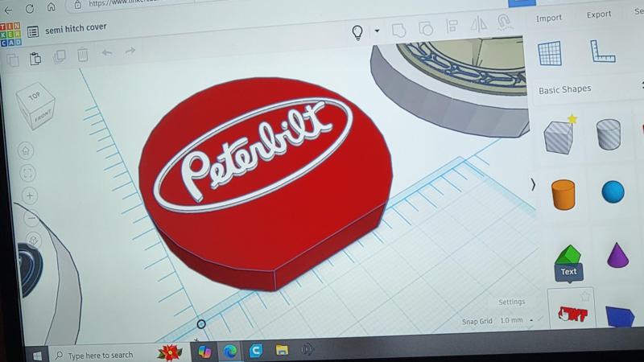Screen dimensions: 644x362
Task: Select the red Text shape
Action: pos(572,314)
